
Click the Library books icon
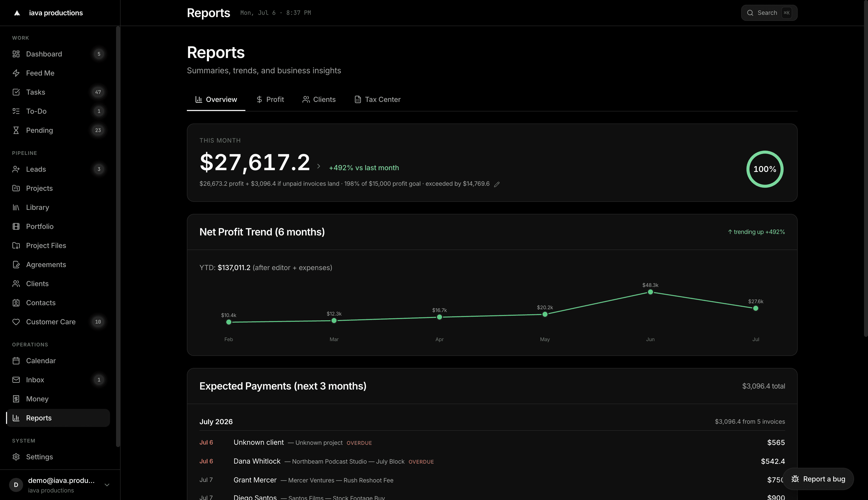tap(16, 207)
